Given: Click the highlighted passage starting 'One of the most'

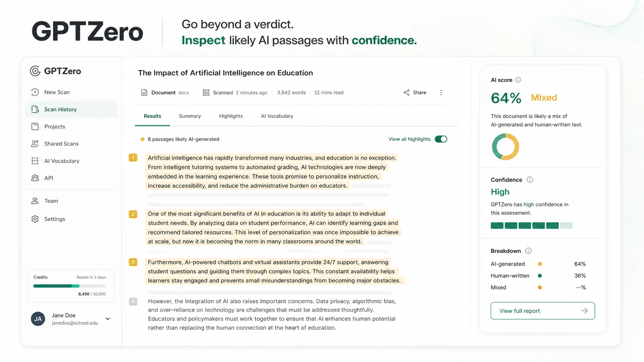Looking at the screenshot, I should click(273, 227).
